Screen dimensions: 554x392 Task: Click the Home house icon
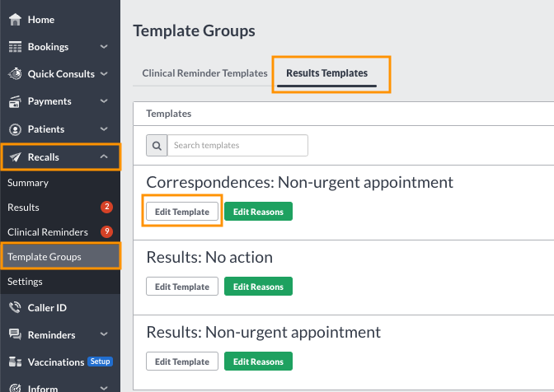pyautogui.click(x=15, y=20)
